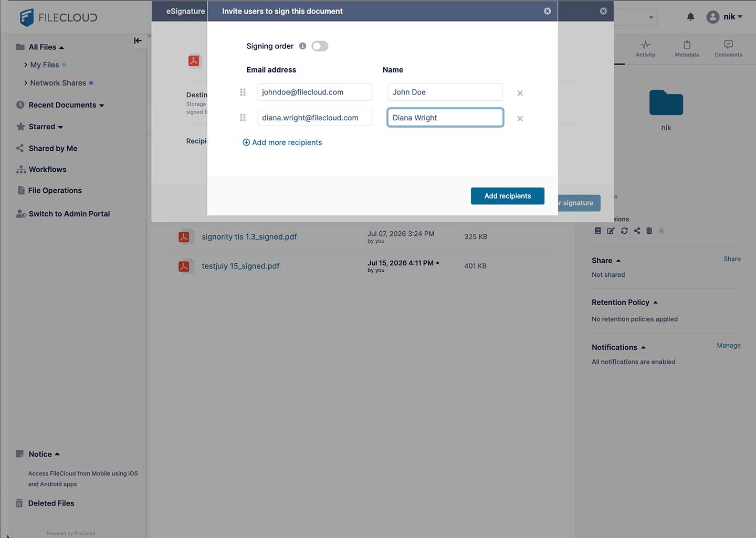
Task: Click the Share link in details panel
Action: (x=732, y=259)
